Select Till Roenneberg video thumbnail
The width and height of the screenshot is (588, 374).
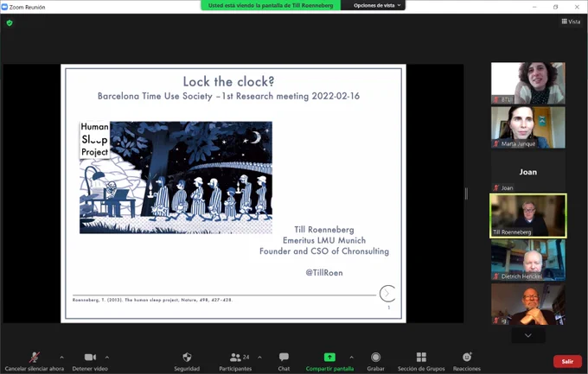point(528,216)
